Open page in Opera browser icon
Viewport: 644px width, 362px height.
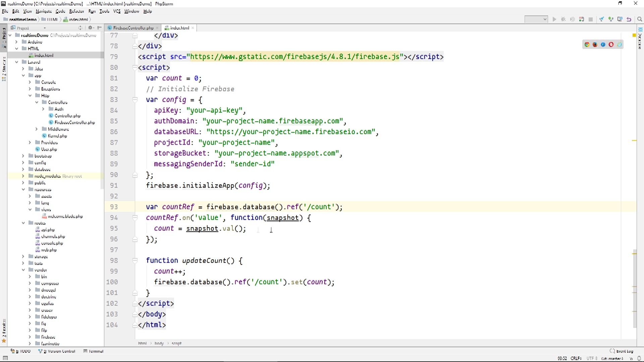[611, 45]
